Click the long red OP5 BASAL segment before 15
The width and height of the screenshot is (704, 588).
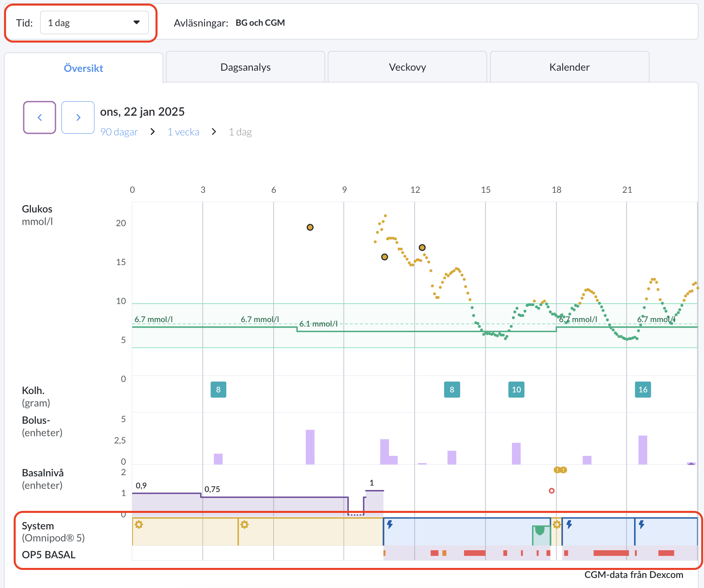coord(475,553)
